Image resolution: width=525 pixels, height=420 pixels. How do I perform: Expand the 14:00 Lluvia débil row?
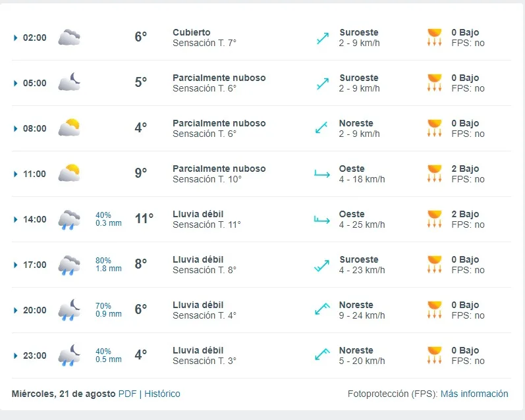(x=15, y=219)
